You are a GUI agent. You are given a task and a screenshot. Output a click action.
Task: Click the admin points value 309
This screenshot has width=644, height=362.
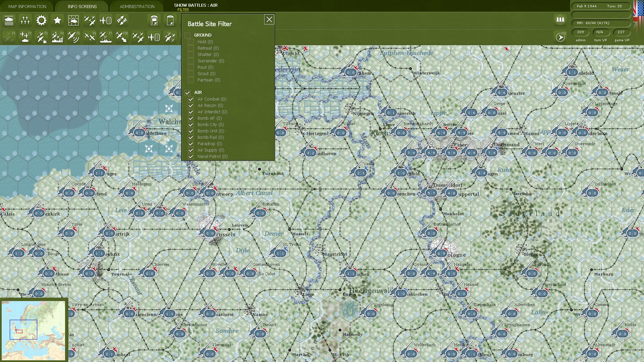click(x=581, y=32)
